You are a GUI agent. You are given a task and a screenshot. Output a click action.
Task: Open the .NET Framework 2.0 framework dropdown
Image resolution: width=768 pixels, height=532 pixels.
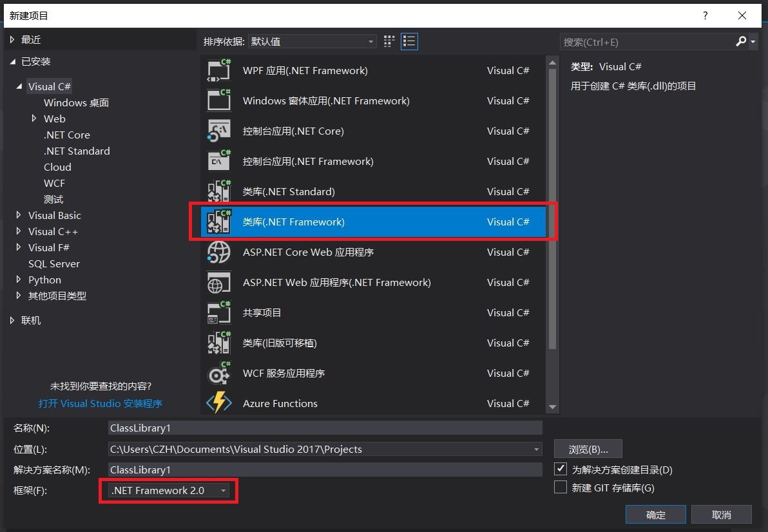coord(223,490)
